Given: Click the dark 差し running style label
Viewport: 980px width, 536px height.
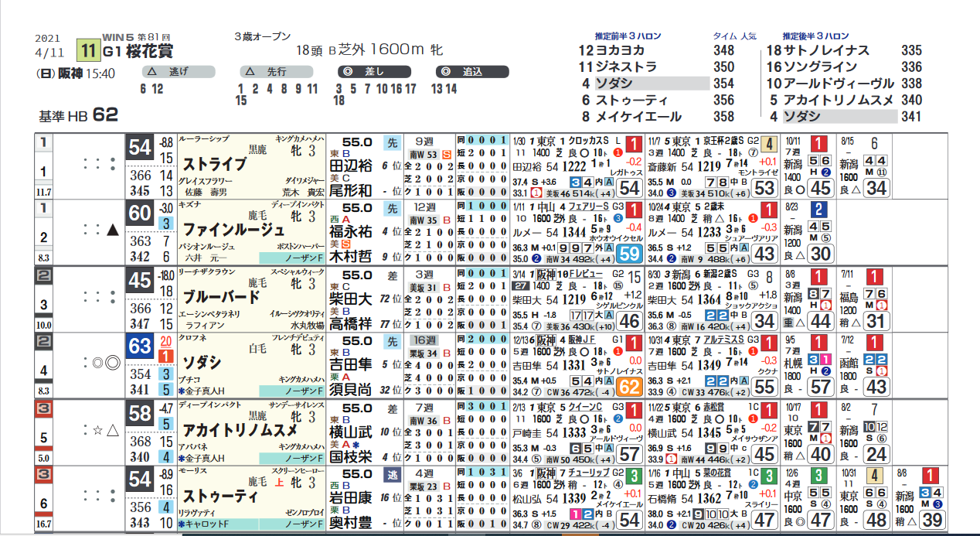Looking at the screenshot, I should (x=374, y=72).
